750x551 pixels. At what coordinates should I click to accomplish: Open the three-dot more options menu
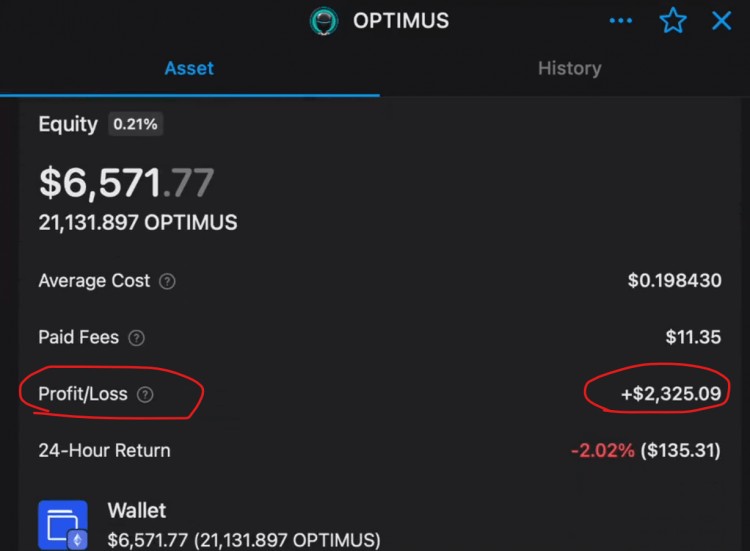[621, 21]
